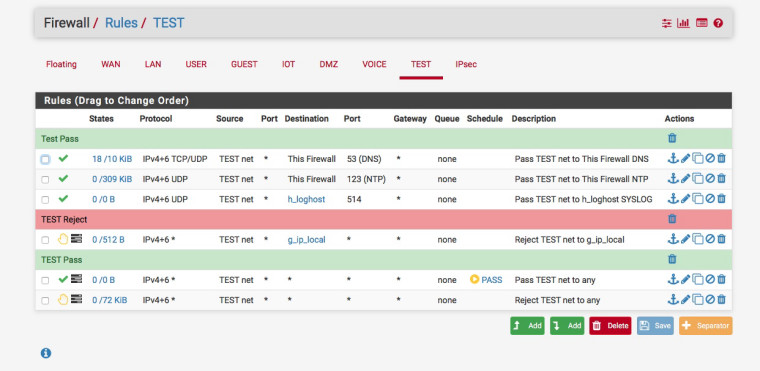Select checkbox for Reject TEST net to any
The height and width of the screenshot is (371, 760).
click(45, 301)
